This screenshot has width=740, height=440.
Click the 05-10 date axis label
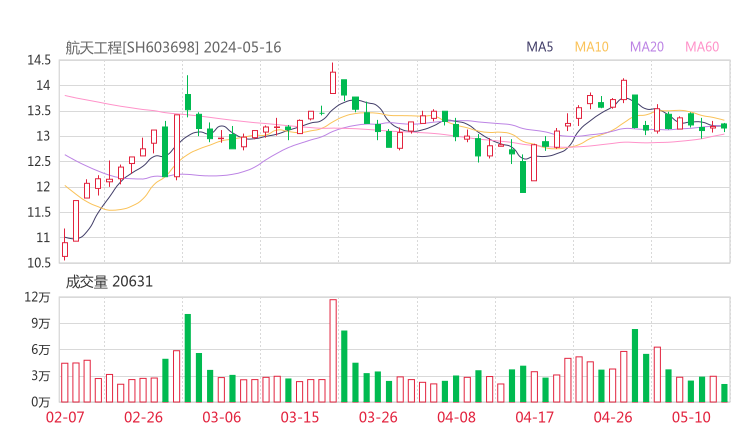point(691,417)
